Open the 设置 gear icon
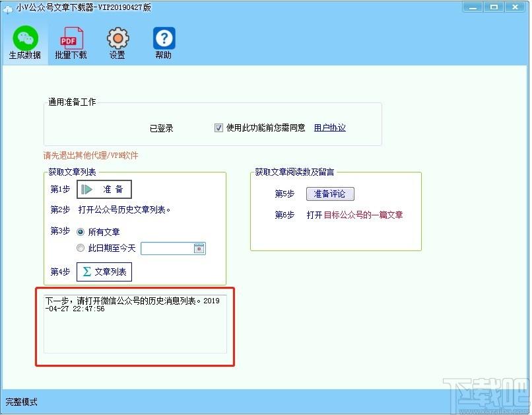Viewport: 532px width, 415px height. [117, 43]
